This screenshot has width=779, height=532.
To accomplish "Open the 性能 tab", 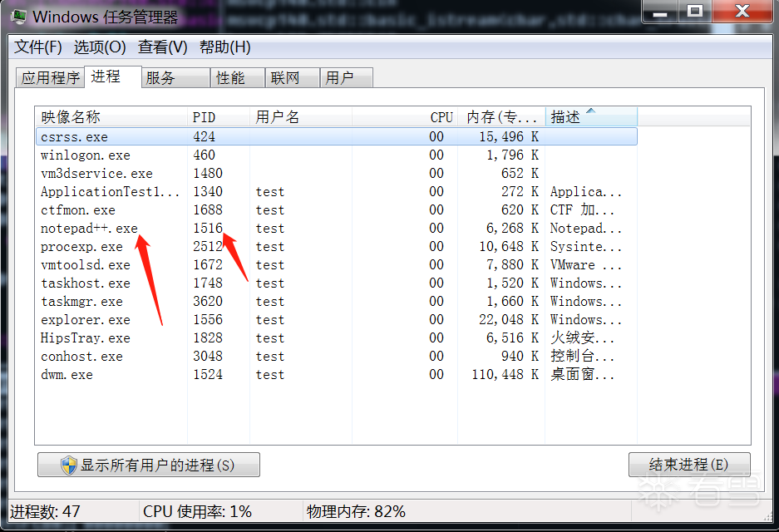I will click(238, 78).
